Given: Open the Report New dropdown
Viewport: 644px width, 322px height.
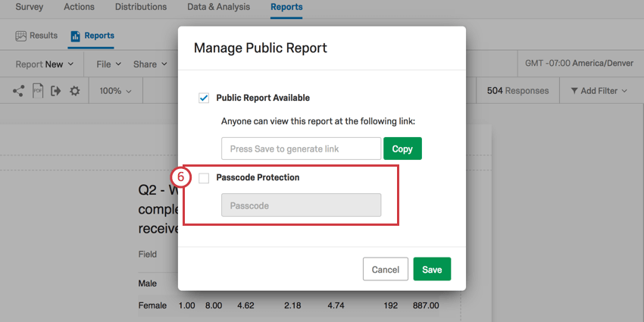Looking at the screenshot, I should 45,64.
